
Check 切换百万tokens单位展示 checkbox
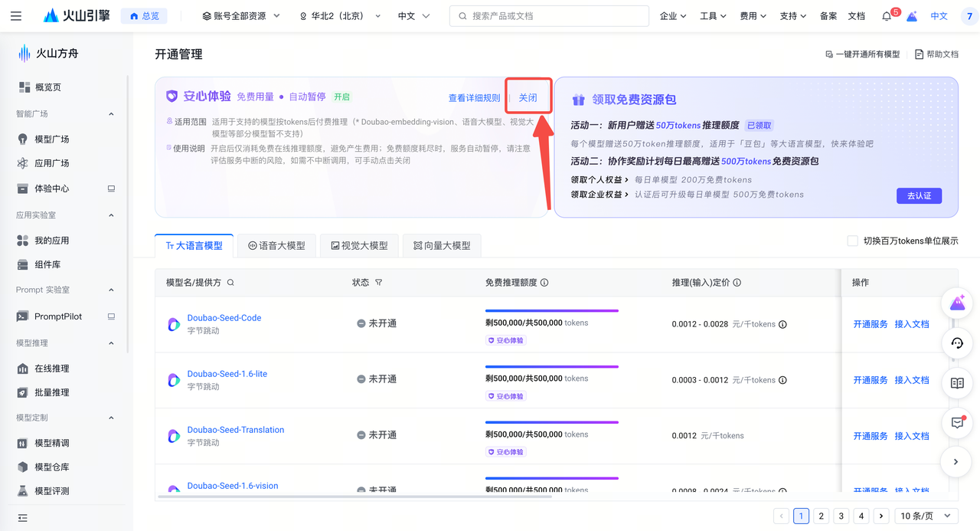coord(852,241)
